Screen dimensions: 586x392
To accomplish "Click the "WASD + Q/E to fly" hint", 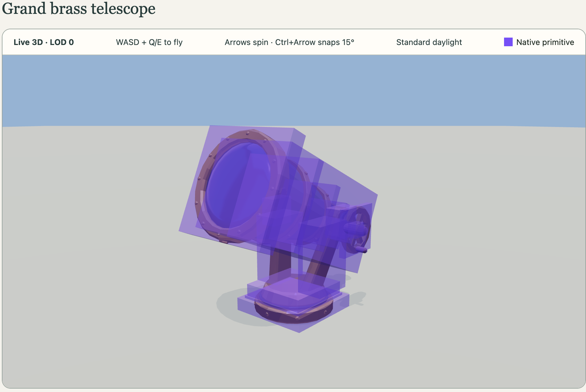I will click(149, 42).
